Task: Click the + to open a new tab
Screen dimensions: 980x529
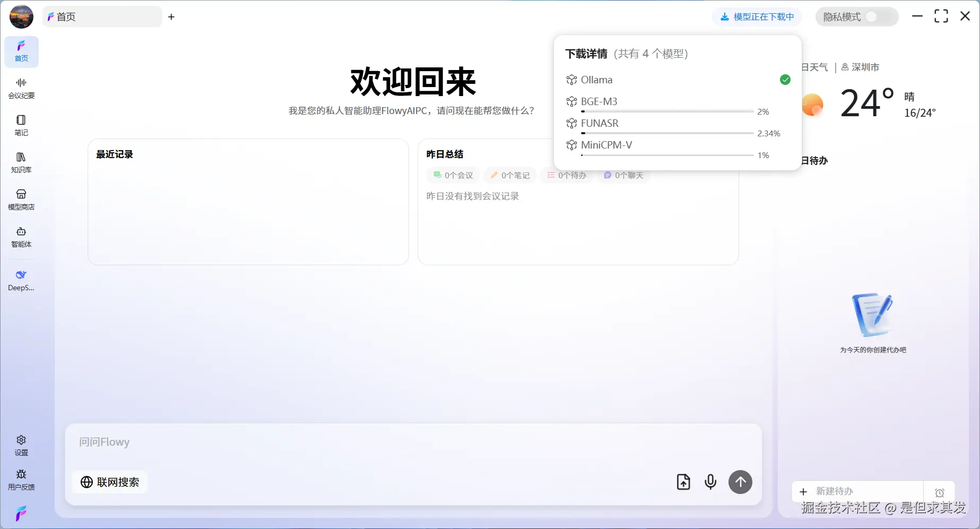Action: tap(171, 16)
